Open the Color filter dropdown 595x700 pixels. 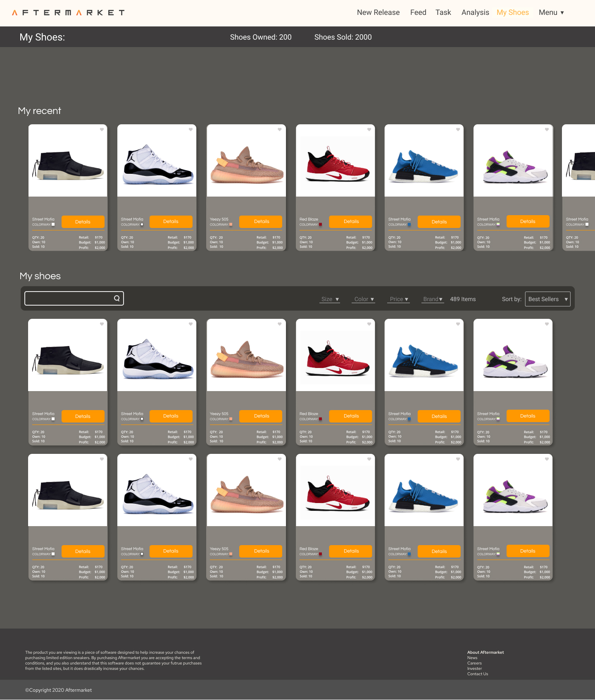[x=364, y=299]
